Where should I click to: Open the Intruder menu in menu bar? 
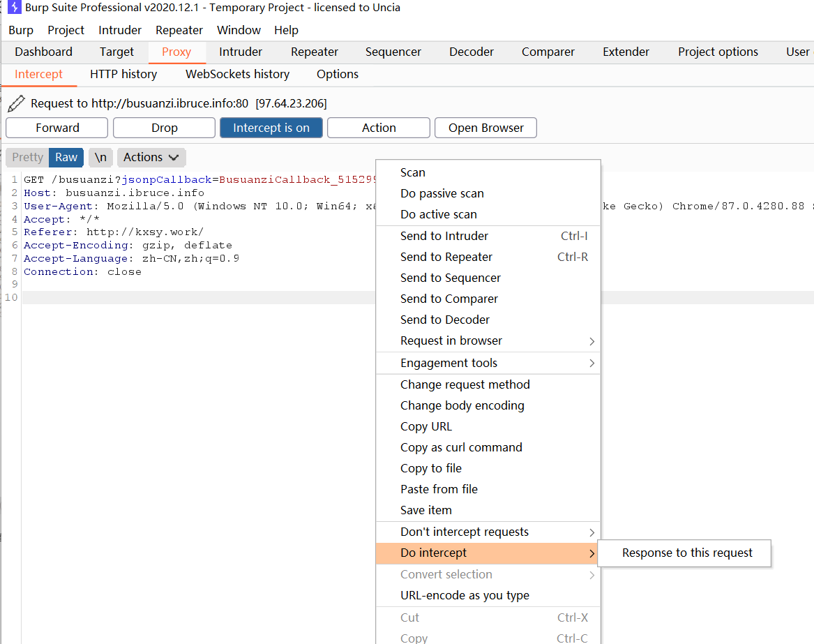(x=120, y=30)
